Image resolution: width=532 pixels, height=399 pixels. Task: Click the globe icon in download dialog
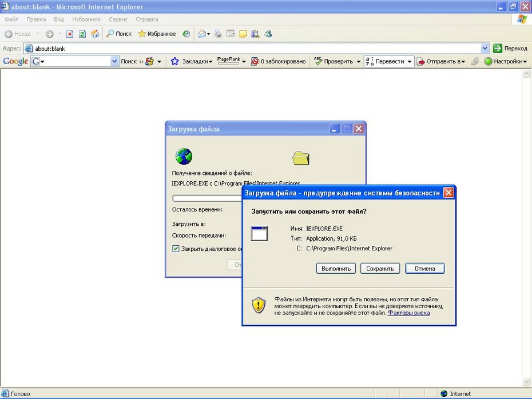click(x=184, y=156)
